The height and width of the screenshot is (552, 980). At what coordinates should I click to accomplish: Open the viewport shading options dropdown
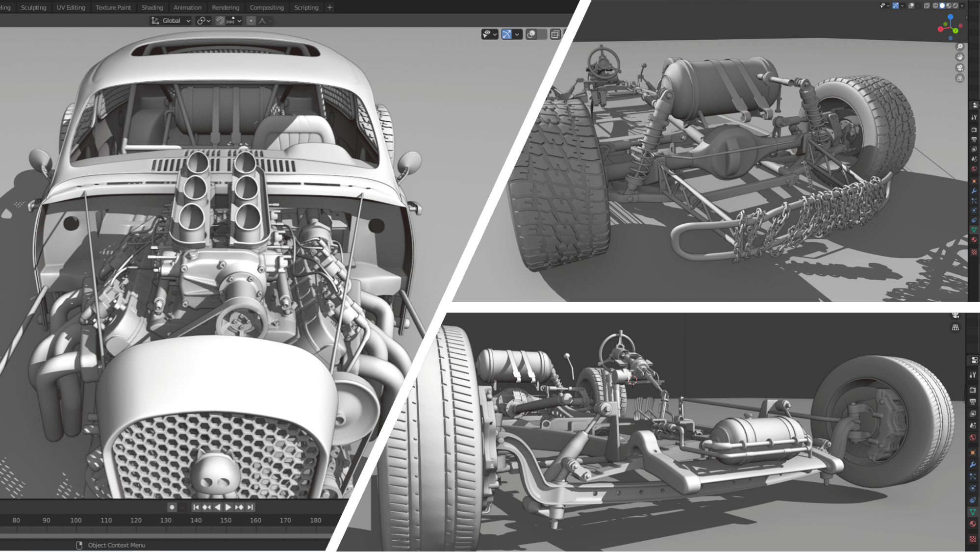click(x=962, y=6)
